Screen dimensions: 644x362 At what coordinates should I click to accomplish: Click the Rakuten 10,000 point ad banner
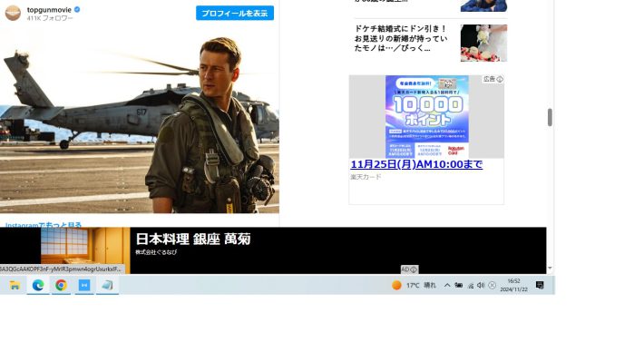426,117
